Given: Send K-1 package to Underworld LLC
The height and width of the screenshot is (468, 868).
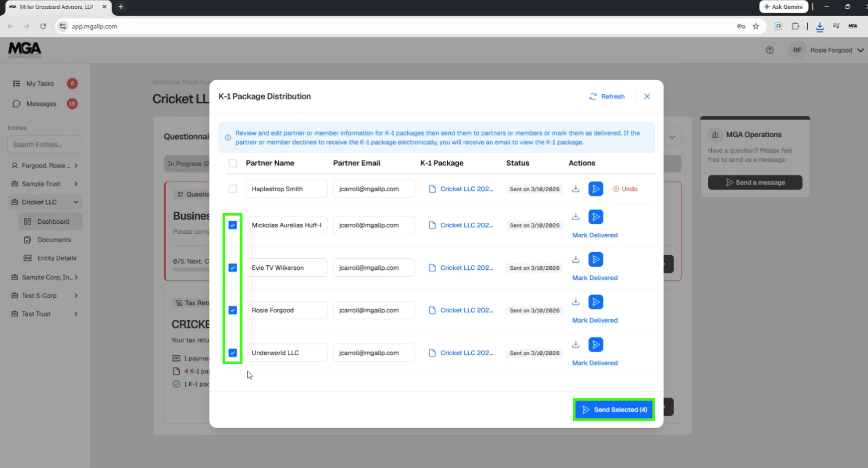Looking at the screenshot, I should click(596, 344).
